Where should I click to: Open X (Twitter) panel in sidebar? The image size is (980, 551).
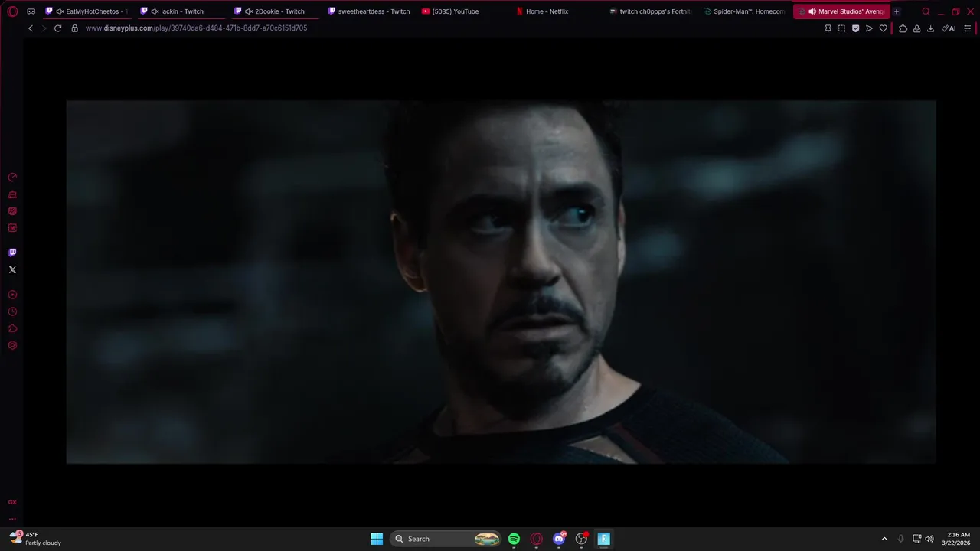[12, 269]
